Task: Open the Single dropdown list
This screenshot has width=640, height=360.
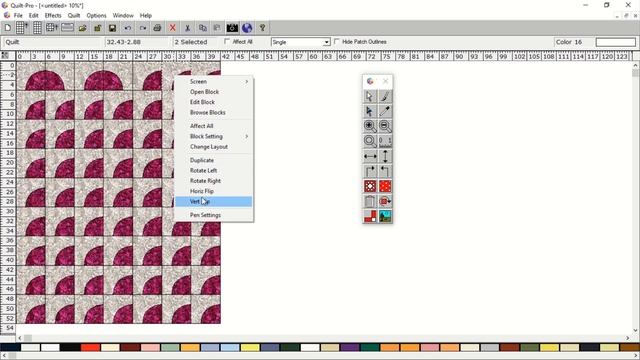Action: tap(300, 42)
